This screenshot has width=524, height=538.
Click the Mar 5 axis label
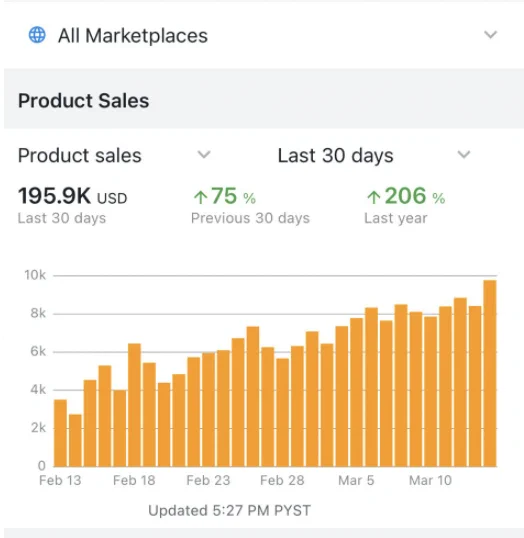(x=356, y=480)
